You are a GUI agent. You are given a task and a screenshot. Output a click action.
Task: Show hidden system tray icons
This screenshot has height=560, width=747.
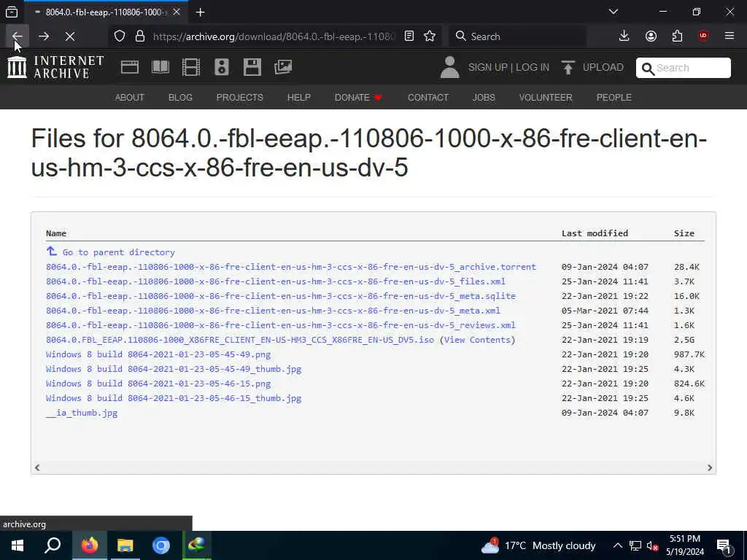[x=617, y=545]
